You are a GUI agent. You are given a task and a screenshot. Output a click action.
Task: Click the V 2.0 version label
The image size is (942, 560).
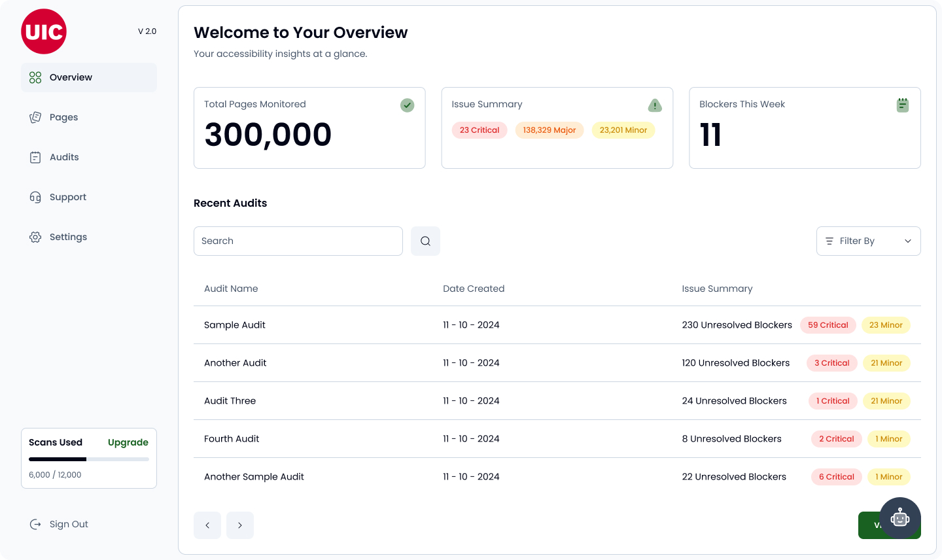(147, 31)
